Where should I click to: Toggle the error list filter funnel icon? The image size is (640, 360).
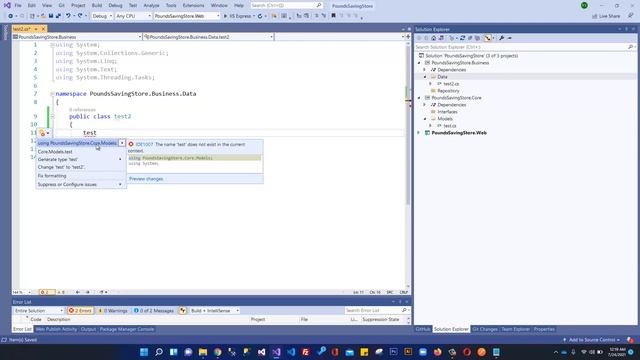point(182,311)
